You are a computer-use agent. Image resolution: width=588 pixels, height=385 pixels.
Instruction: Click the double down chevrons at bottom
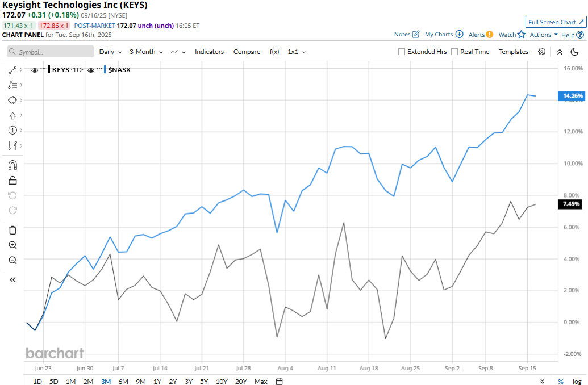(542, 381)
